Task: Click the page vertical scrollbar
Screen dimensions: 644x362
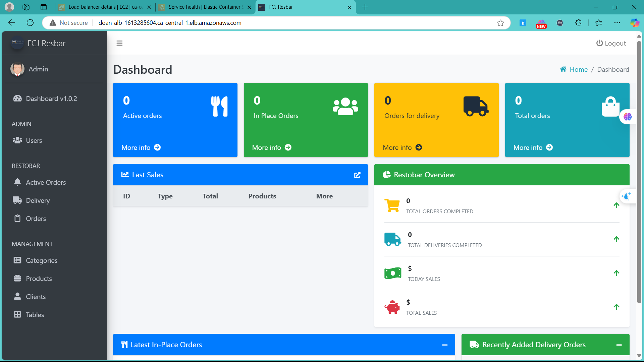Action: tap(639, 172)
